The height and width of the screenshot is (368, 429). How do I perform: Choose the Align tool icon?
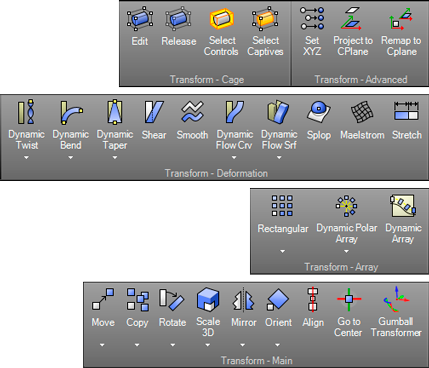(x=313, y=299)
